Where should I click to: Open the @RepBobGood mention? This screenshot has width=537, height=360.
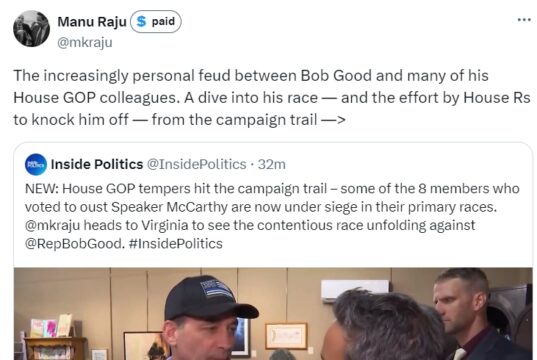pyautogui.click(x=74, y=244)
